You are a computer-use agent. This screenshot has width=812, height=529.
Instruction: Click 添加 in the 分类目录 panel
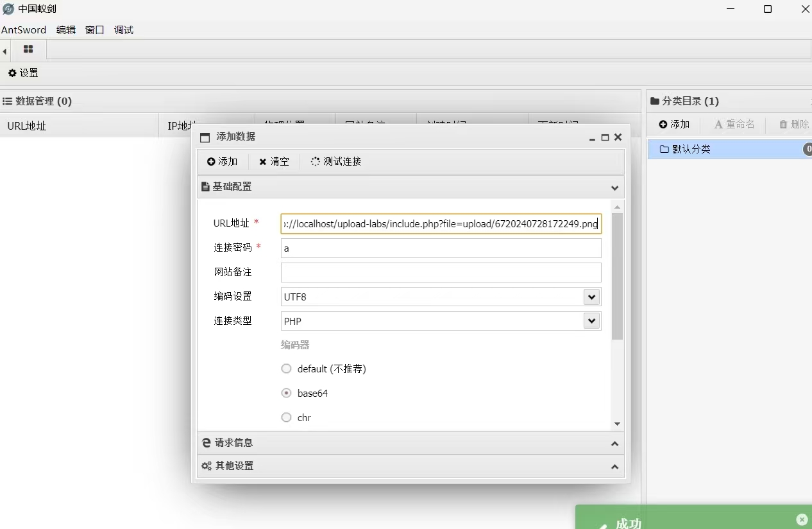point(674,125)
